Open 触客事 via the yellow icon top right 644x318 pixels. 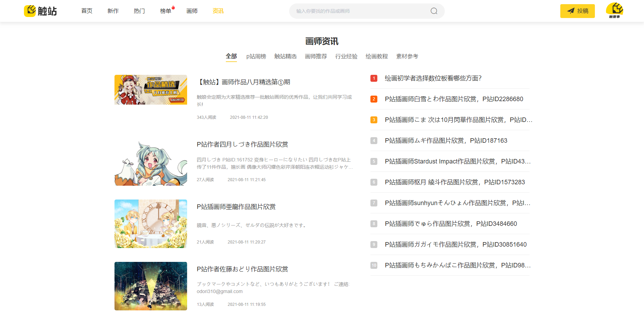pyautogui.click(x=614, y=11)
